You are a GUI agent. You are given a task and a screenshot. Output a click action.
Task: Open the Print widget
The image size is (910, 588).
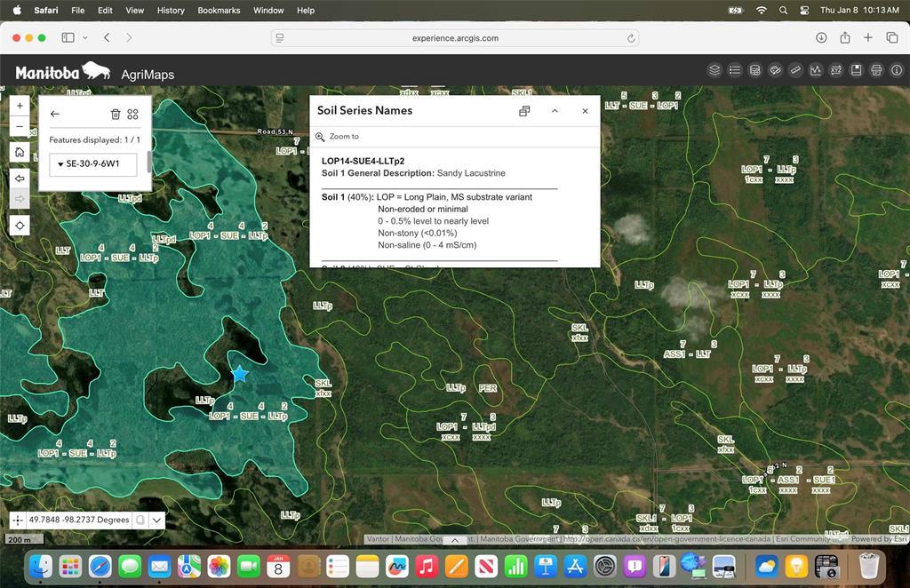[x=876, y=70]
